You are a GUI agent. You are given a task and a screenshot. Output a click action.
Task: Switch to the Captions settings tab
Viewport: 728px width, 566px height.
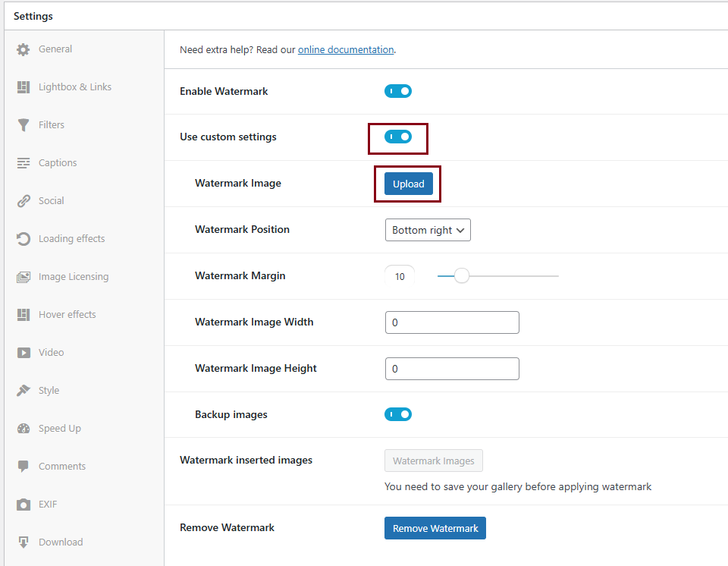pyautogui.click(x=58, y=163)
